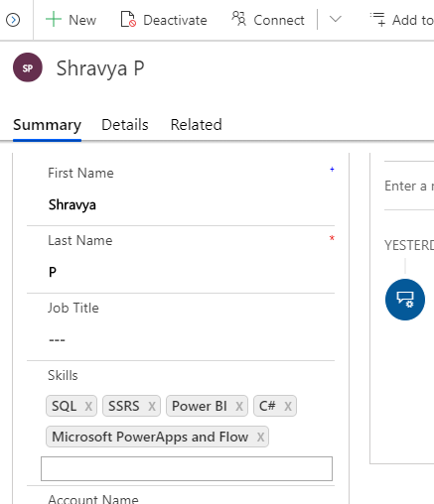The image size is (434, 504).
Task: Remove the SSRS skill tag
Action: 152,406
